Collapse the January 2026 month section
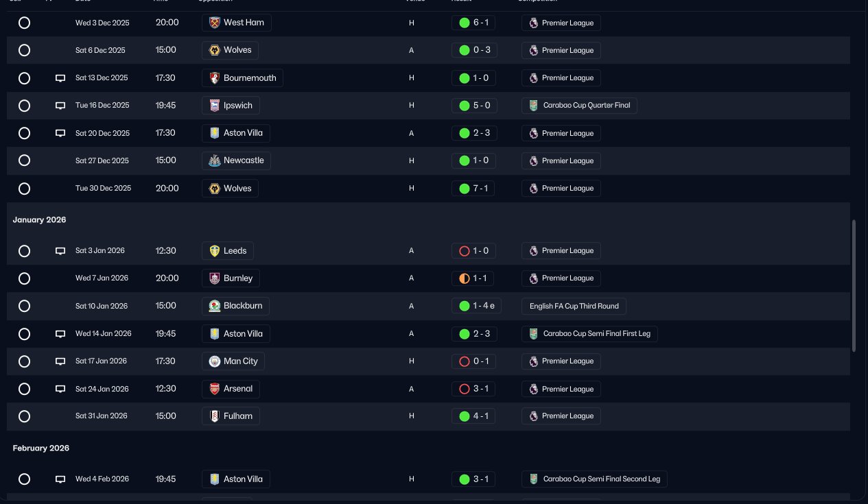This screenshot has height=504, width=868. (x=39, y=220)
